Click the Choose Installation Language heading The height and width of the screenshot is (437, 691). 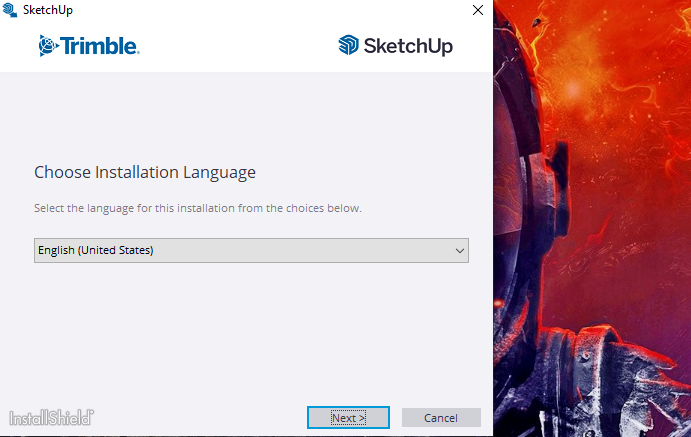145,172
